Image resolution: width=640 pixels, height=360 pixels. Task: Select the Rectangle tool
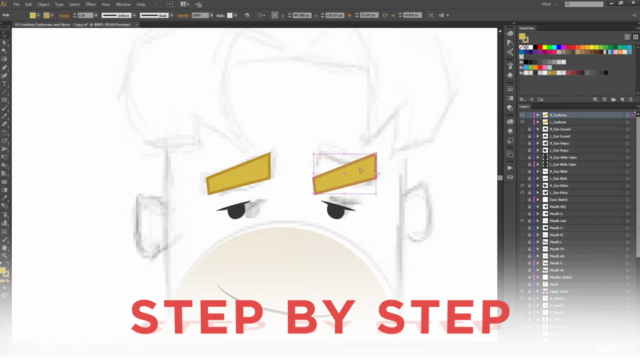(x=4, y=100)
